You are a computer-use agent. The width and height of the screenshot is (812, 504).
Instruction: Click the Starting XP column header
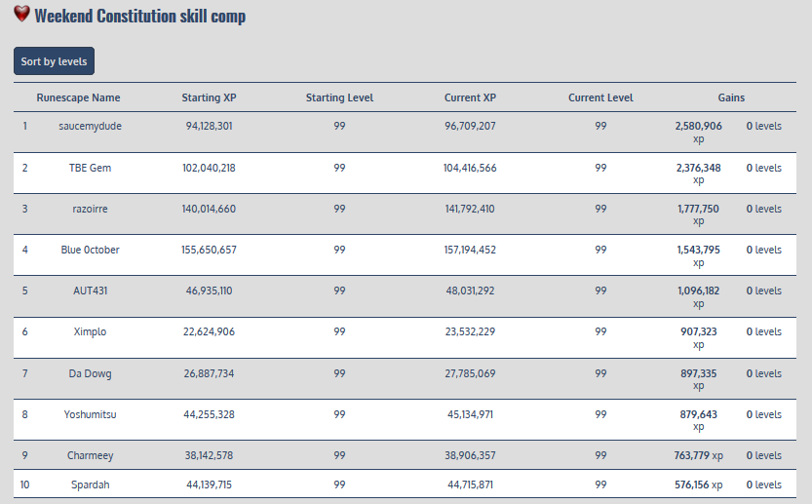point(209,97)
